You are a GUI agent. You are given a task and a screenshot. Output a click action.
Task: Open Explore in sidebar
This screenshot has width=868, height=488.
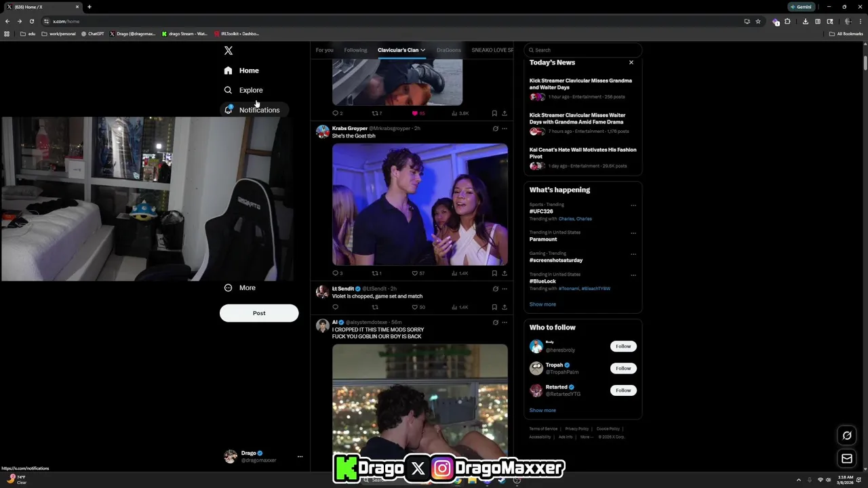coord(244,90)
